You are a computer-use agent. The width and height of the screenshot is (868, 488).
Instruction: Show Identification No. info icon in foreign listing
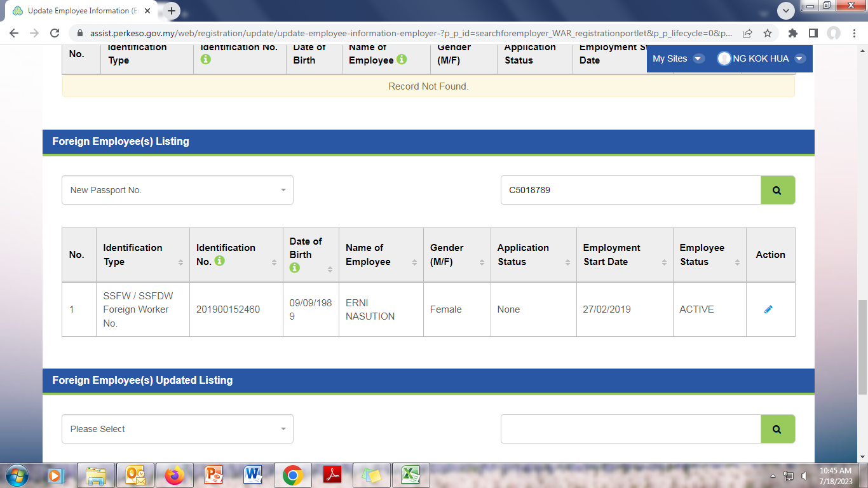220,261
